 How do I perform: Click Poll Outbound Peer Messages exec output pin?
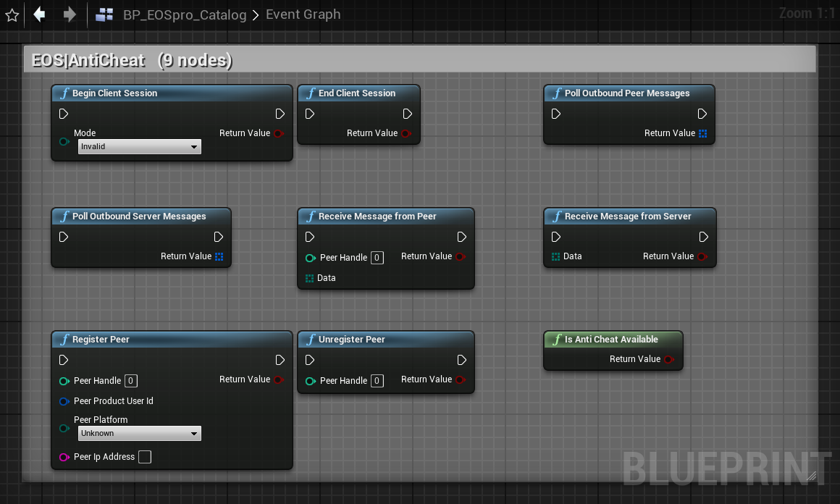(702, 114)
